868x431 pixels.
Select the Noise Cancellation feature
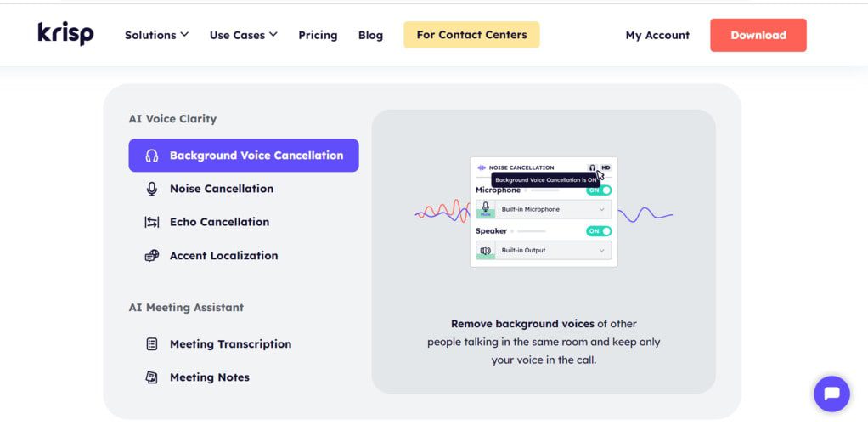(x=221, y=189)
